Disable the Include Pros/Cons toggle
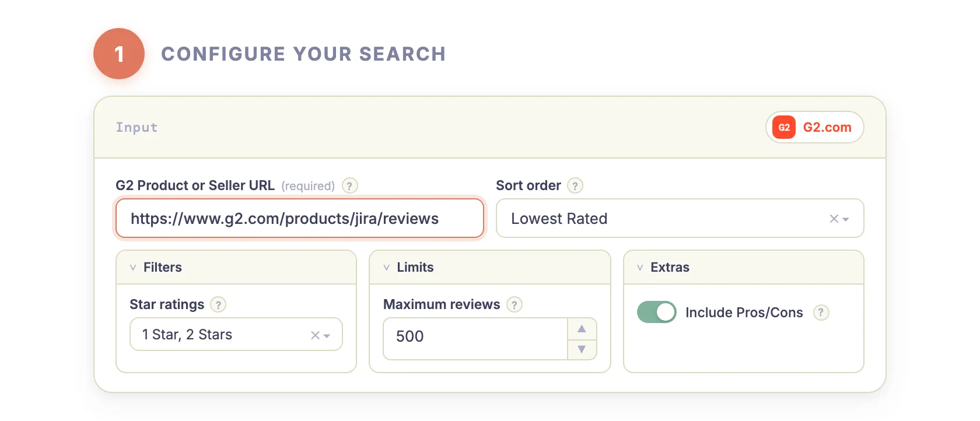The height and width of the screenshot is (421, 980). 657,312
